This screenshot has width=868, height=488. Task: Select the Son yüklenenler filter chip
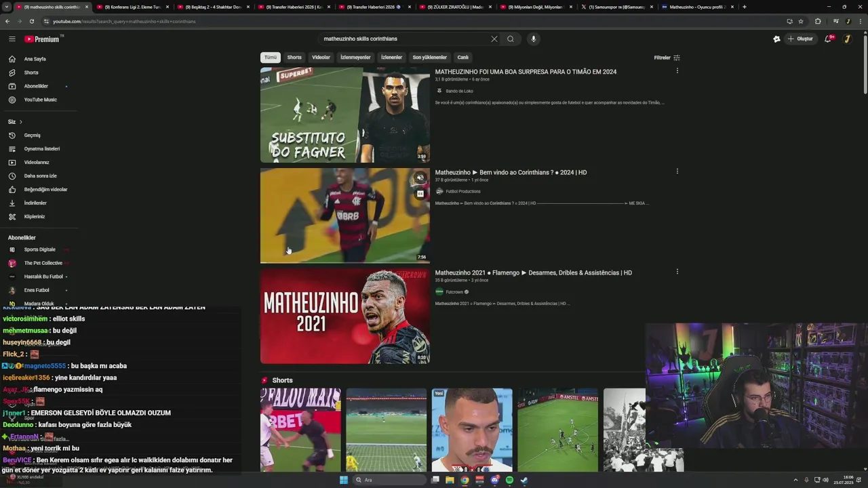pos(430,58)
